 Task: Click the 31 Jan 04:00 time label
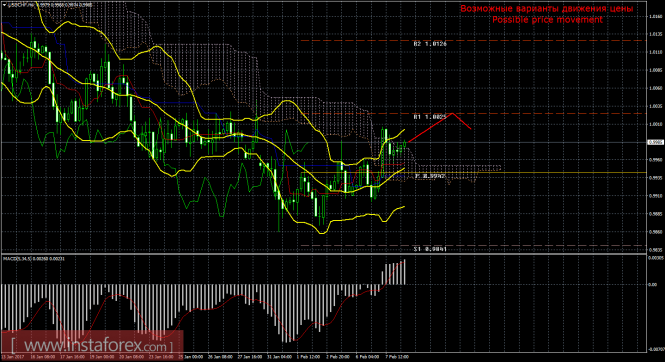(x=279, y=357)
